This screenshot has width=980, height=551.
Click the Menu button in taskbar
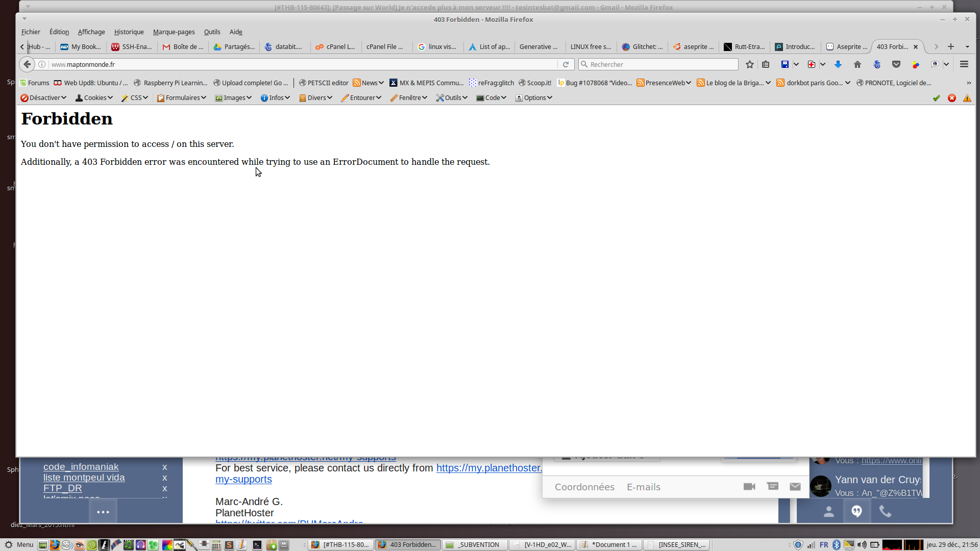tap(19, 544)
